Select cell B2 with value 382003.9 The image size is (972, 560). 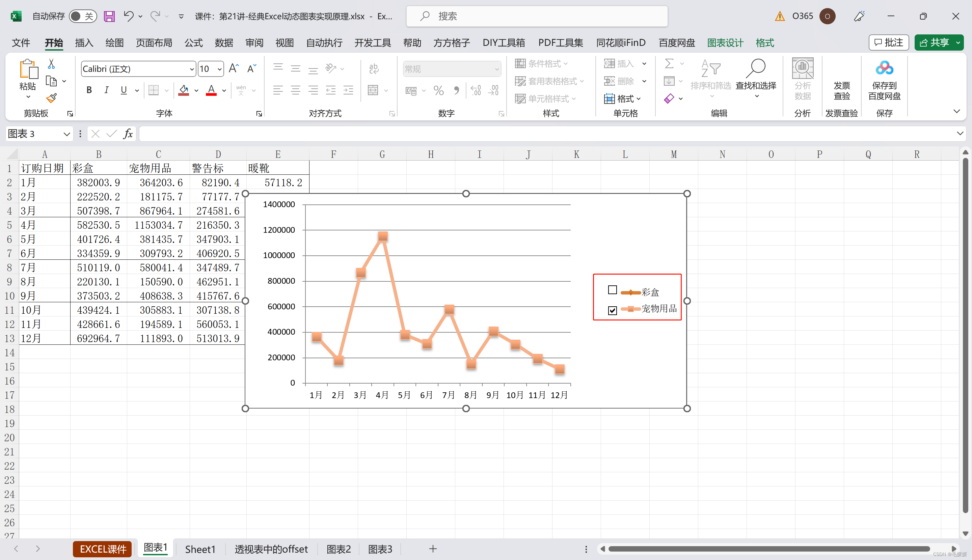(99, 183)
